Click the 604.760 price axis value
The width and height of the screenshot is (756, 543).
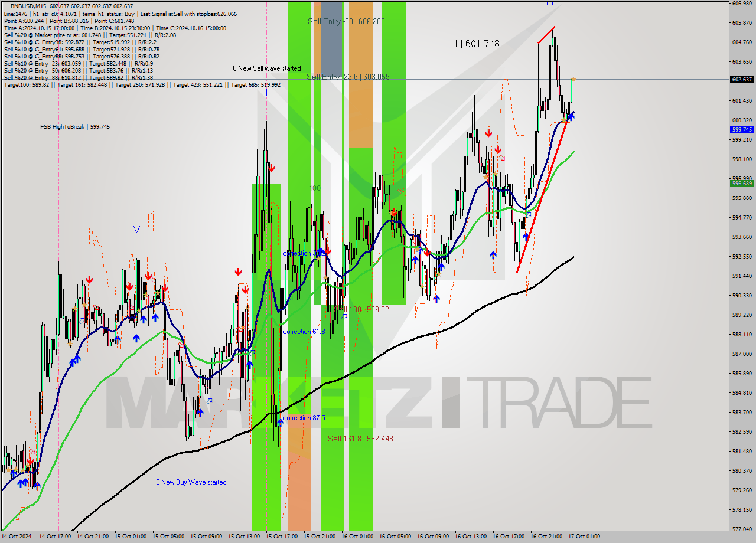point(742,42)
